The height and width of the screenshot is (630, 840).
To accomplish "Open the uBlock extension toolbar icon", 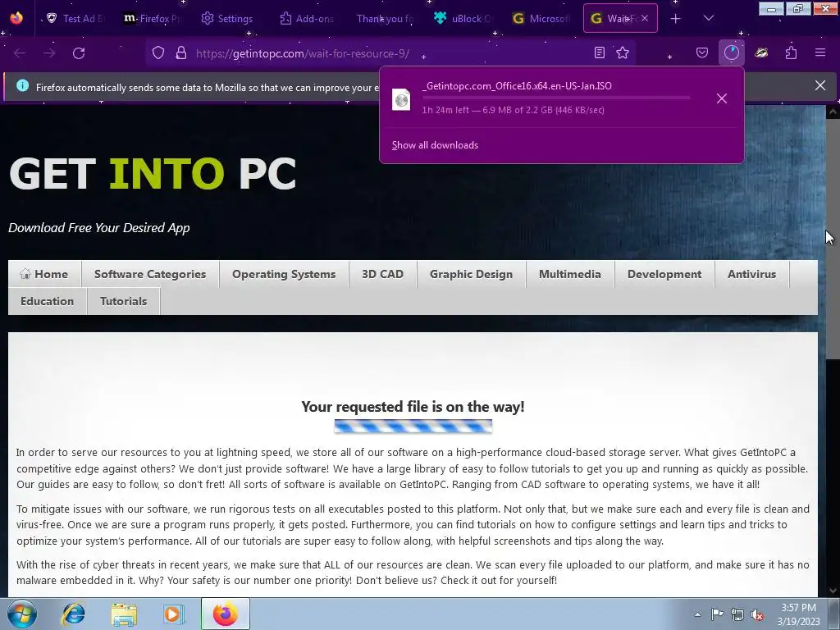I will 761,52.
